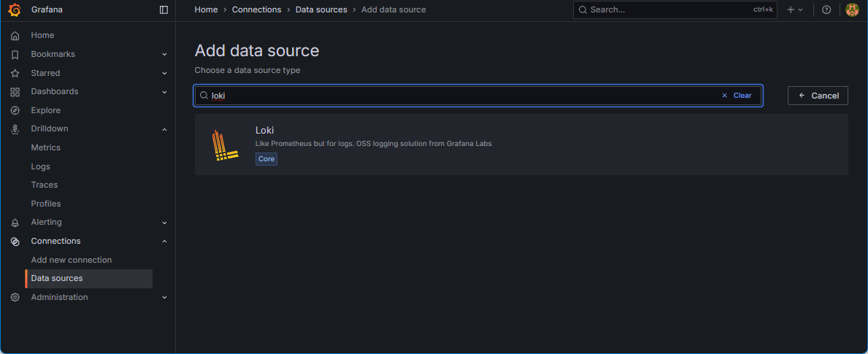Click the data source filter search field
The width and height of the screenshot is (868, 354).
coord(460,96)
